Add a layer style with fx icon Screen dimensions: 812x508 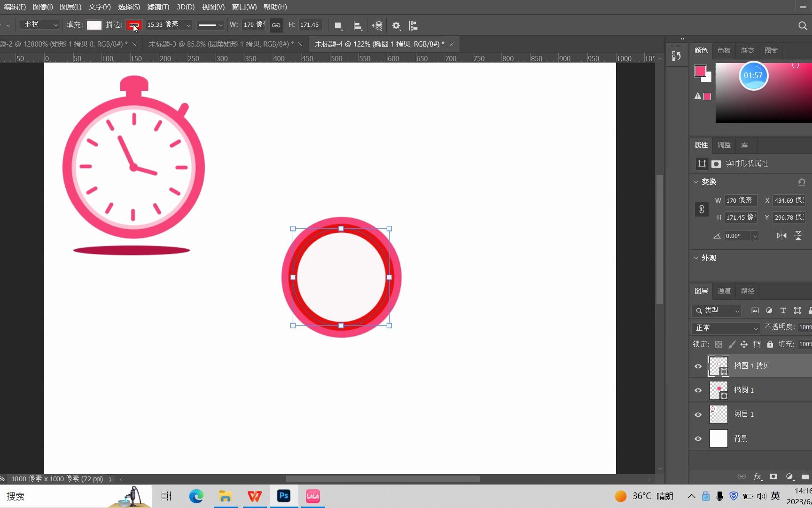point(757,476)
